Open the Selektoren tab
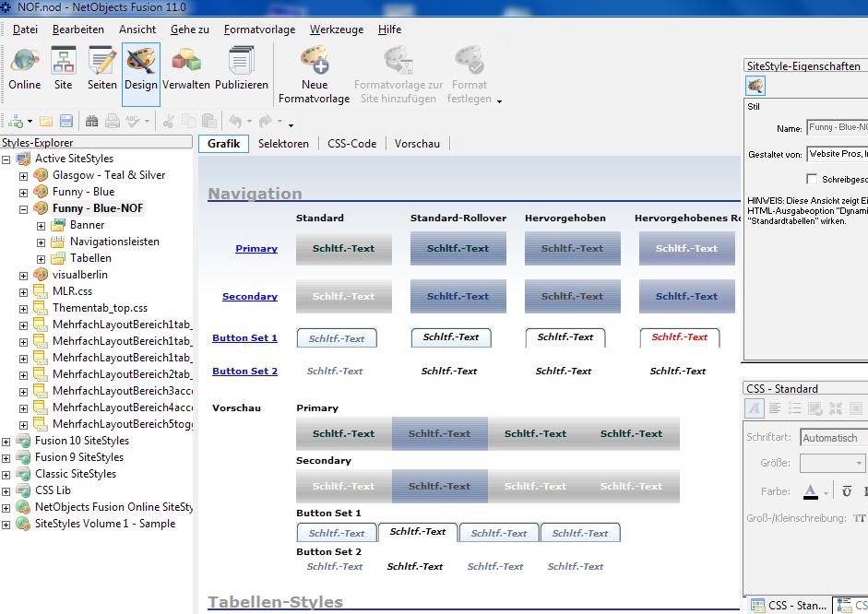The width and height of the screenshot is (868, 614). (283, 144)
